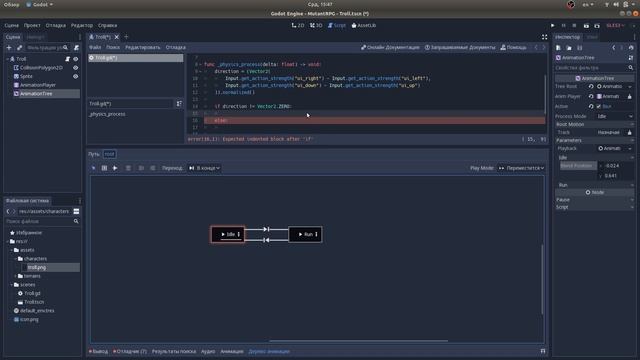Revert the Active property to default
The height and width of the screenshot is (360, 640).
591,107
